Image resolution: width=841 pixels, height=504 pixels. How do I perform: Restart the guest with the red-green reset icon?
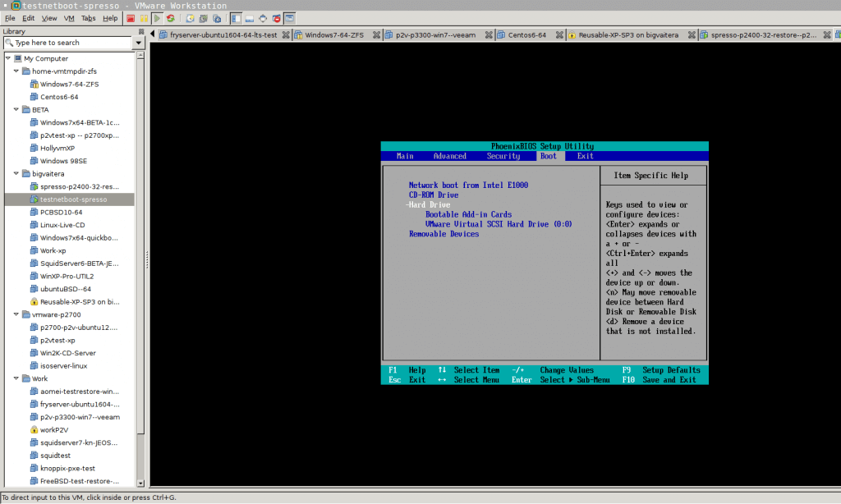[171, 18]
